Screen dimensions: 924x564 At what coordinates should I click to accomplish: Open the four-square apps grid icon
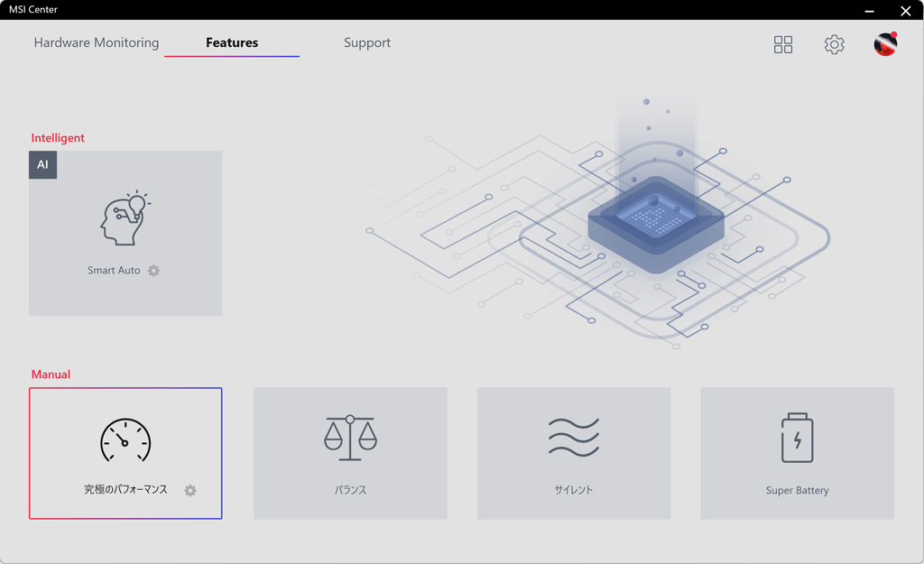[x=783, y=44]
